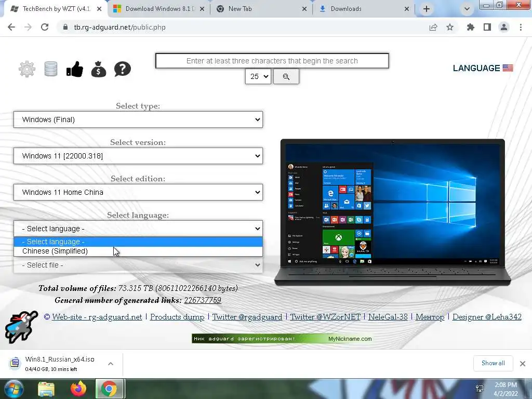Image resolution: width=532 pixels, height=399 pixels.
Task: Open File Explorer from the taskbar
Action: click(46, 389)
